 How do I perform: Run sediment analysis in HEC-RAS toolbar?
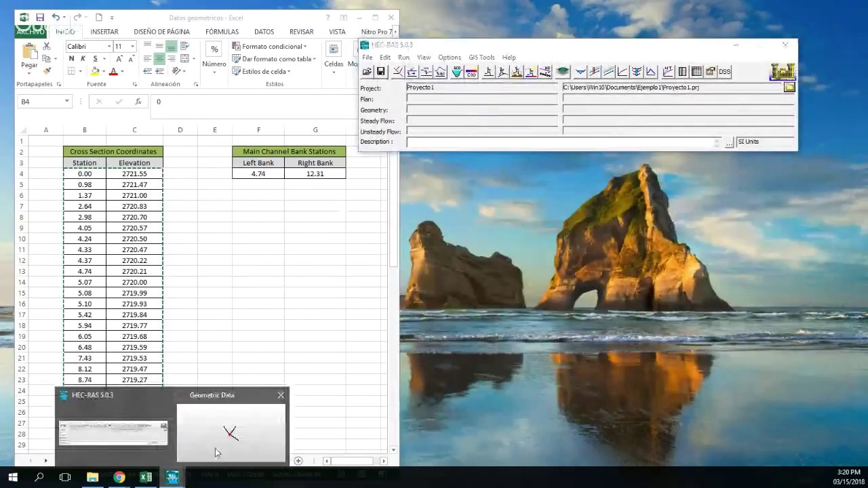click(517, 71)
